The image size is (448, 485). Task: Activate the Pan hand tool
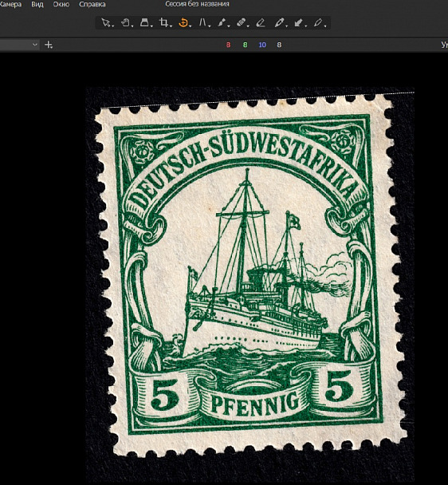click(125, 23)
